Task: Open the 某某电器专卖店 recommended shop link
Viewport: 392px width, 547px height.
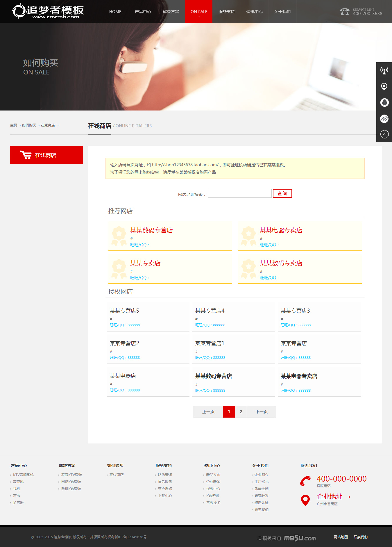Action: pyautogui.click(x=281, y=230)
